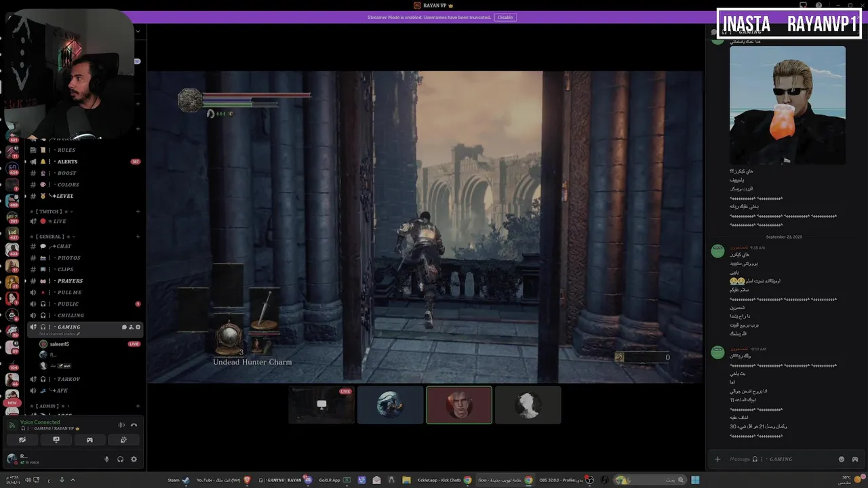Set a channel status under GAMING

(x=60, y=334)
